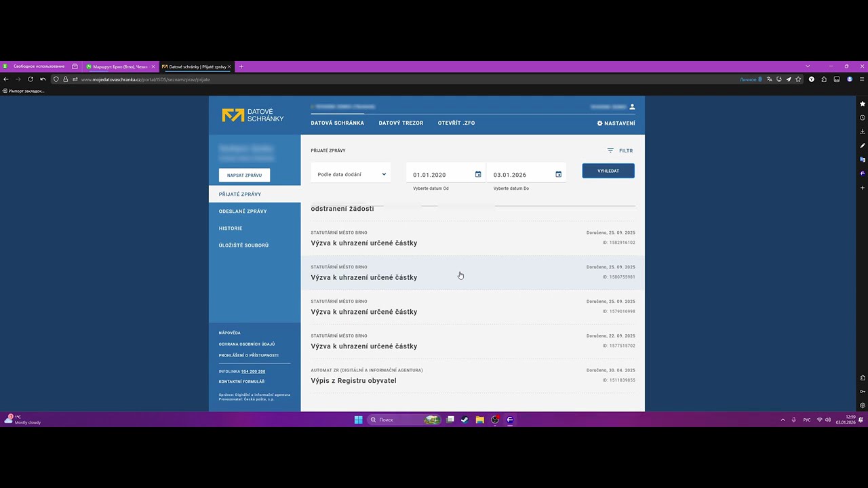Screen dimensions: 868x488
Task: Click the pencil notes icon in sidebar
Action: pyautogui.click(x=863, y=146)
